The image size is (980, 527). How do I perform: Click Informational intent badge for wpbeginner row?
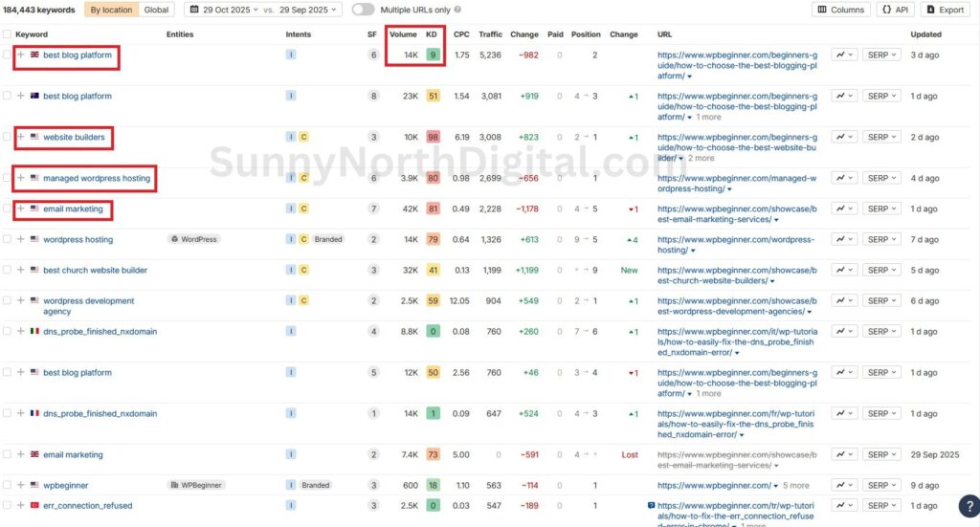click(x=291, y=485)
